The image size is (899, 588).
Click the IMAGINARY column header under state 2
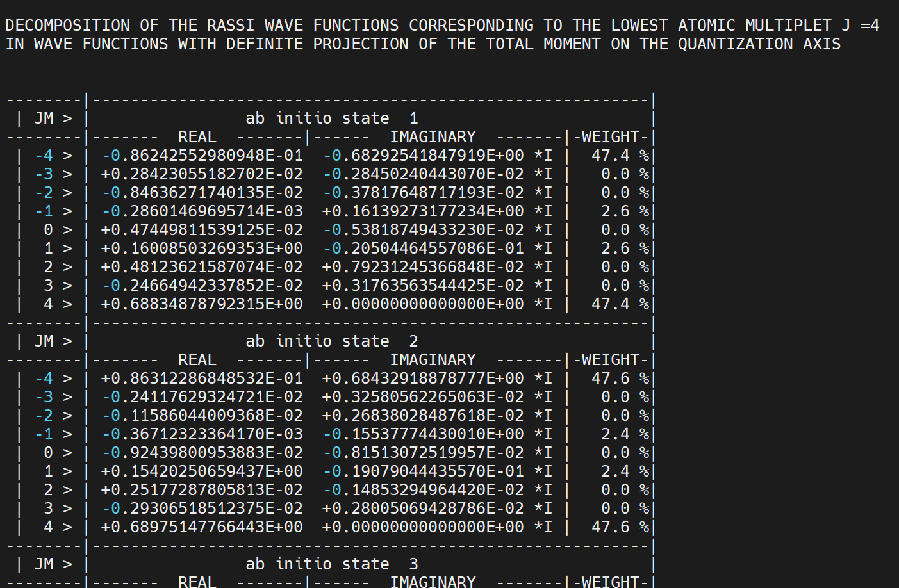click(x=433, y=360)
